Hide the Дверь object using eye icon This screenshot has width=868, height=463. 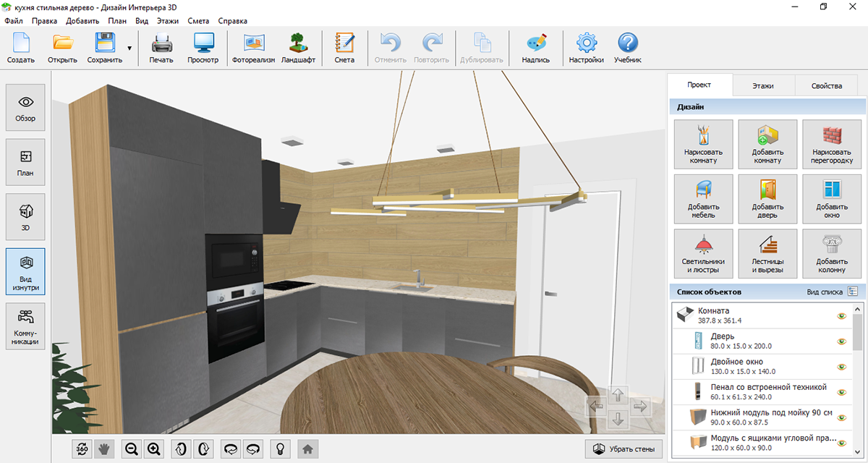pos(841,341)
